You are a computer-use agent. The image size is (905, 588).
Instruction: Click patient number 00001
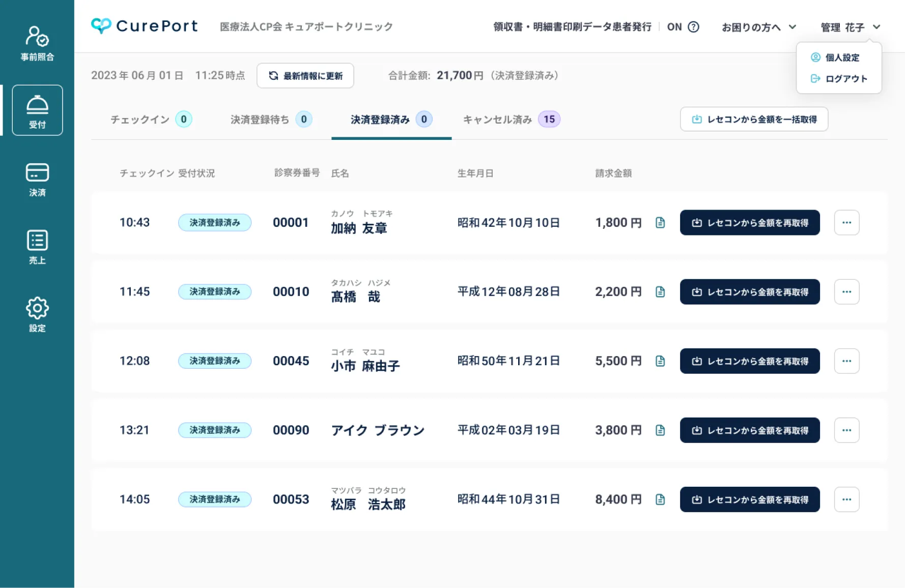click(x=291, y=223)
